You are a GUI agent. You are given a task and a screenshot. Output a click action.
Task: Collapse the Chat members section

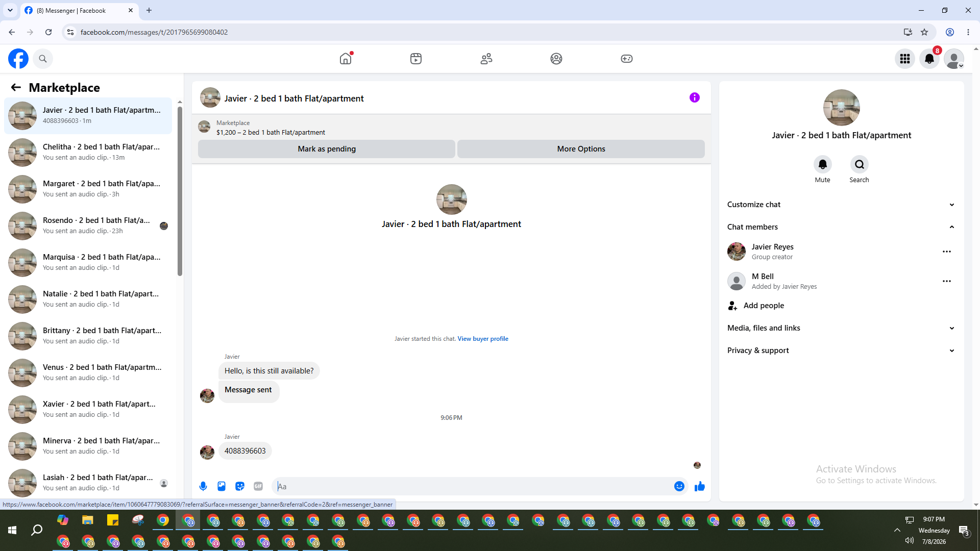click(841, 227)
